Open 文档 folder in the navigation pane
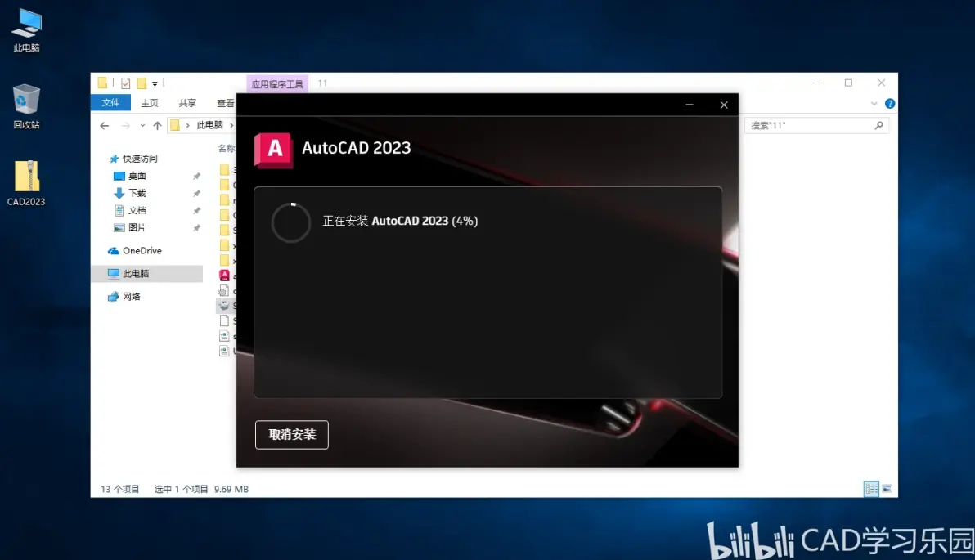 pyautogui.click(x=130, y=211)
